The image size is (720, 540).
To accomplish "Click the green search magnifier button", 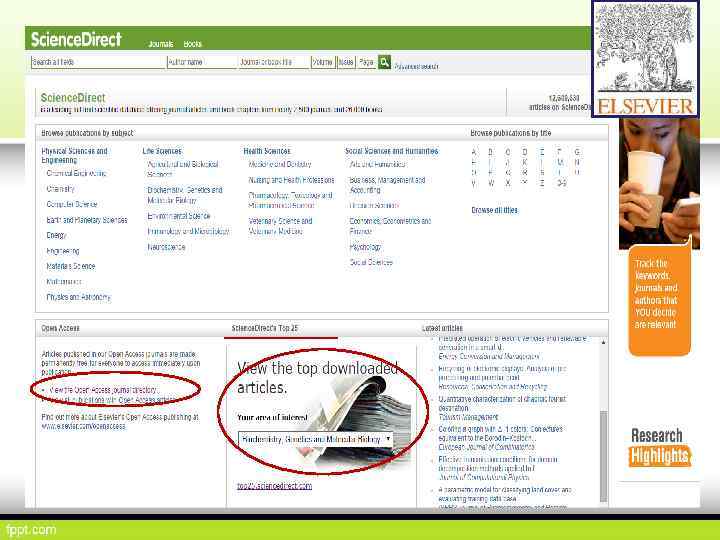I will coord(384,62).
